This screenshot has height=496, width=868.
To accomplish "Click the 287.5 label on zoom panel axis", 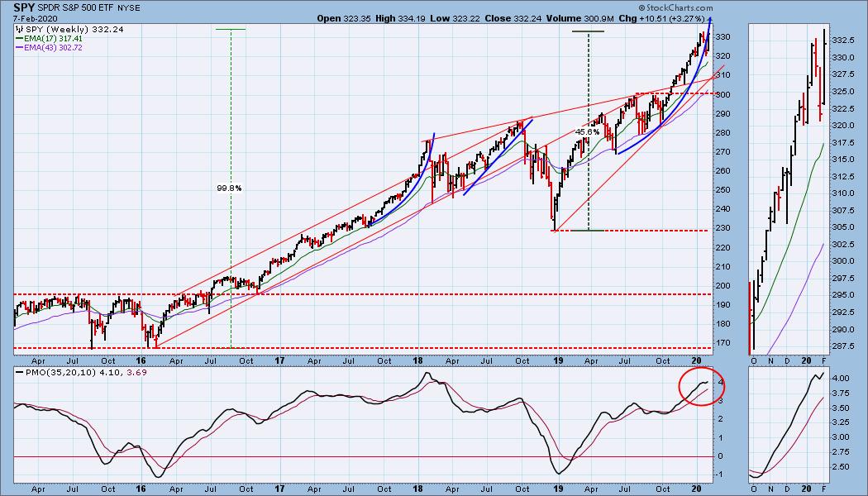I will click(842, 346).
